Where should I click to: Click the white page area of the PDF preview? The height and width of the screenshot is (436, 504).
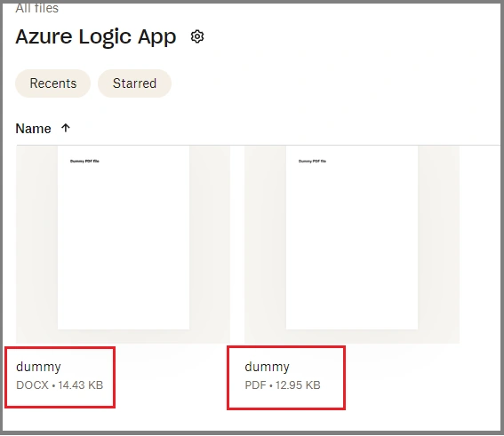[352, 244]
